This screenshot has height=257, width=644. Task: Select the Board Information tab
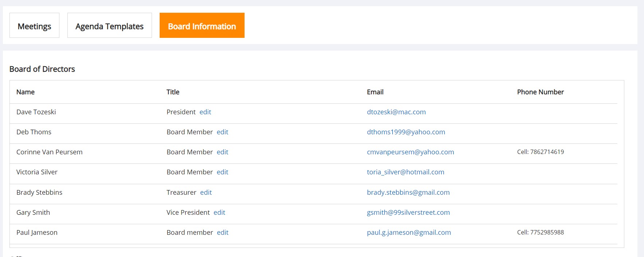(202, 25)
